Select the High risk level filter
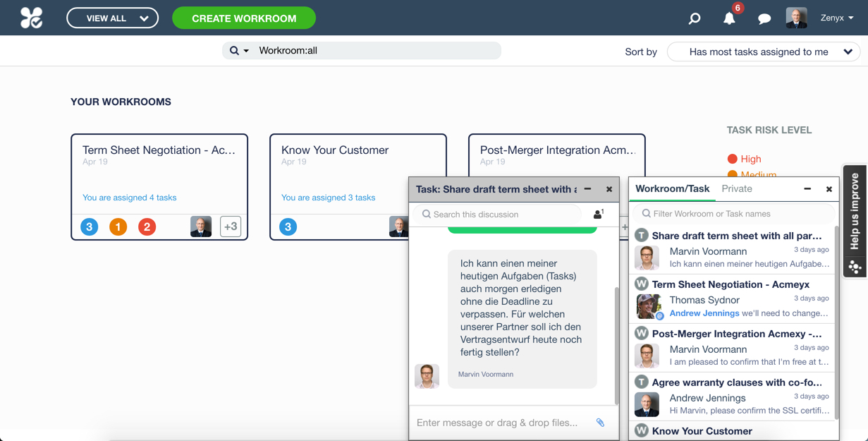Screen dimensions: 868x441 [x=745, y=159]
